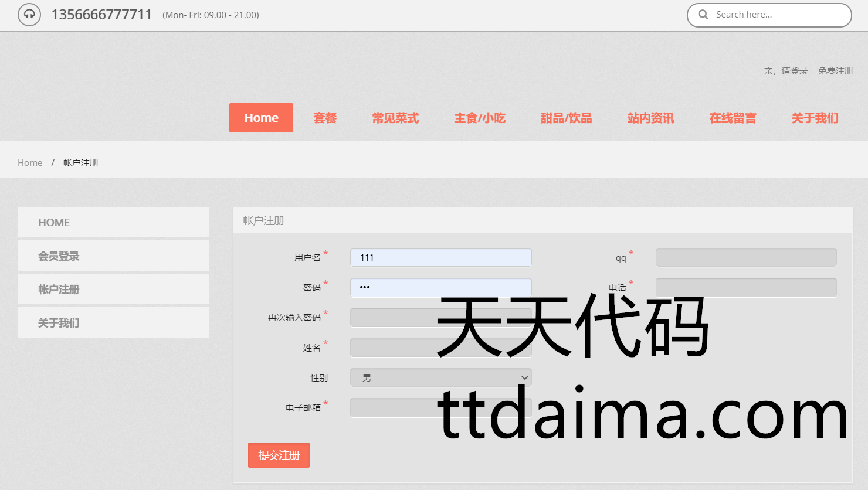Click inside the Search here field

774,15
